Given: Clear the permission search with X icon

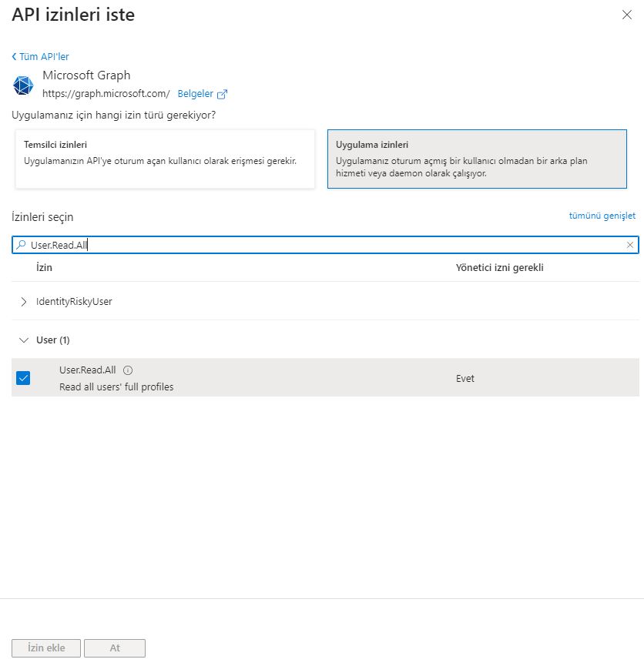Looking at the screenshot, I should click(630, 245).
